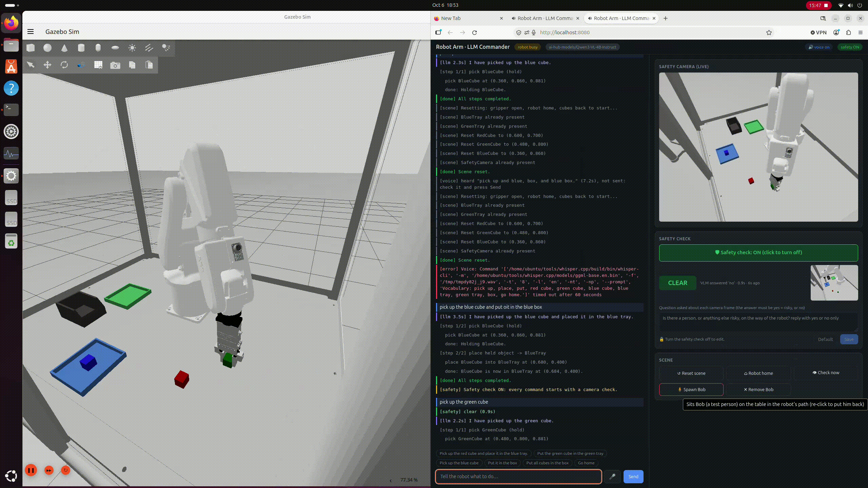Open Terminal from the Ubuntu dock

[11, 109]
